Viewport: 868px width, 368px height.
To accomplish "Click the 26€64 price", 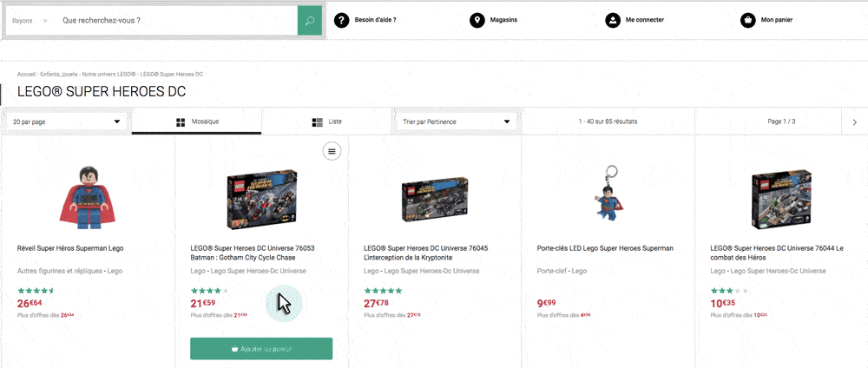I will click(x=30, y=303).
